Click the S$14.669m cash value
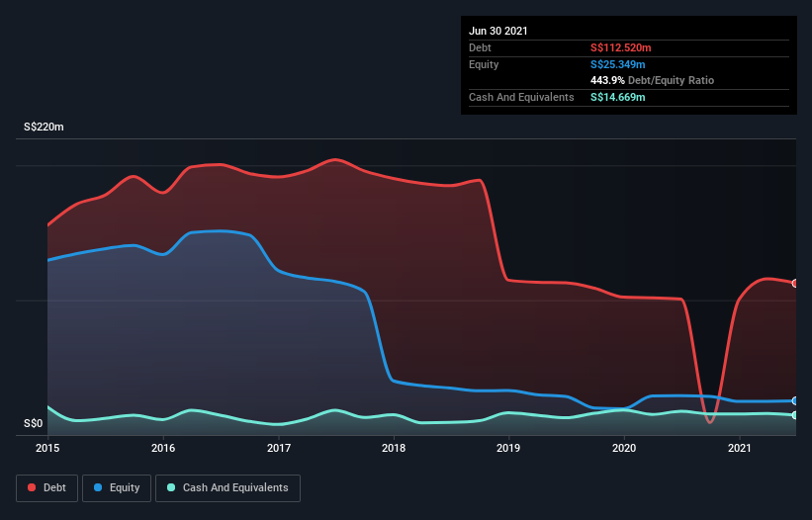The height and width of the screenshot is (520, 812). coord(618,97)
